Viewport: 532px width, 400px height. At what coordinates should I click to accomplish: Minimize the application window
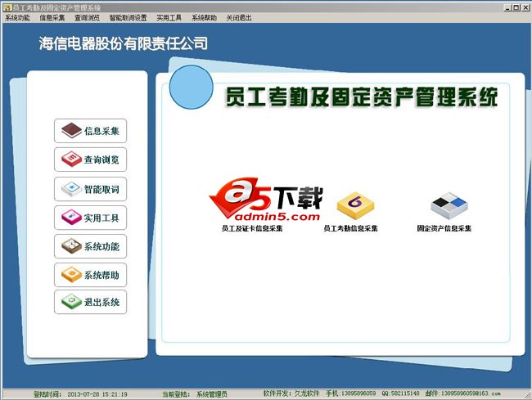pos(507,7)
